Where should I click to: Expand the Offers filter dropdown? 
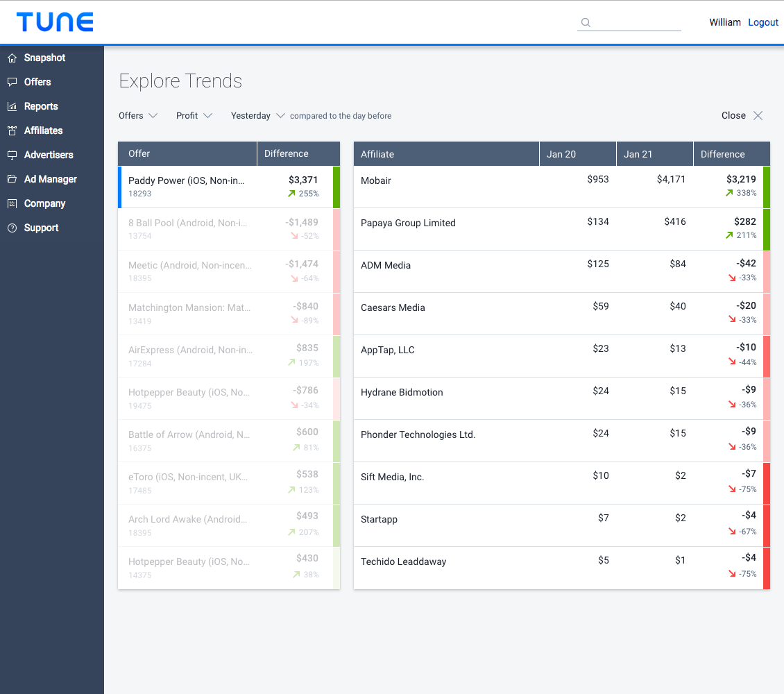[138, 115]
